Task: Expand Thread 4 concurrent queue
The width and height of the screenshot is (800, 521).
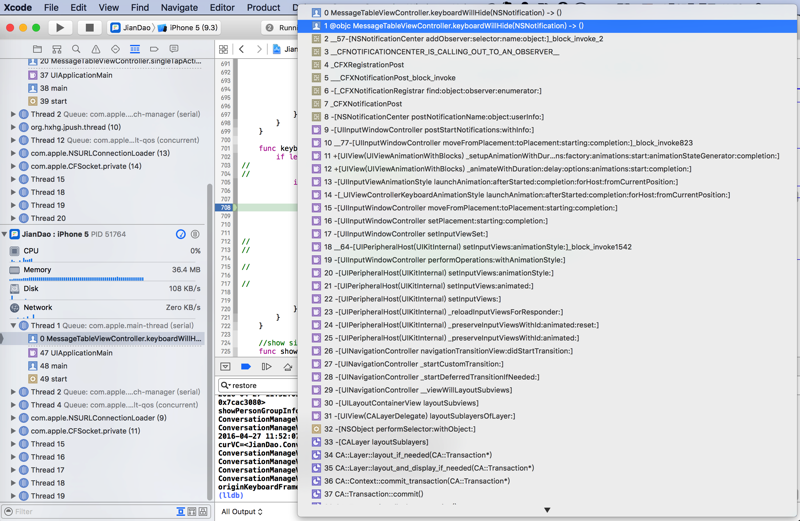Action: pos(13,405)
